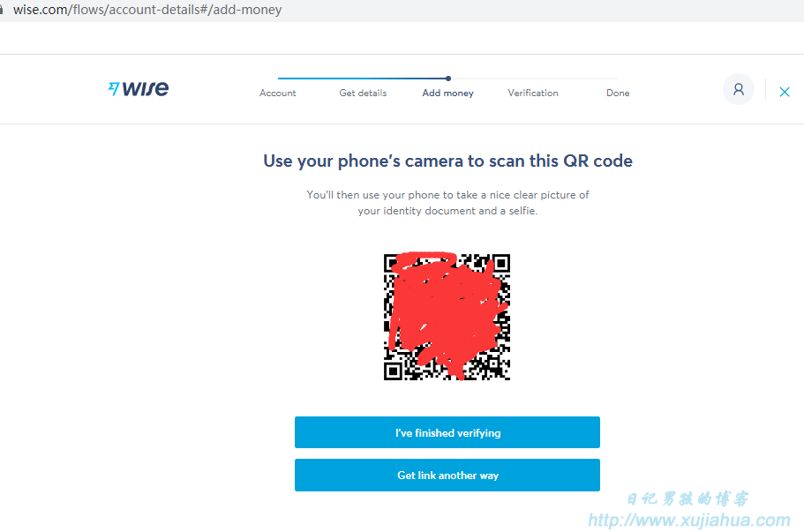Click the progress indicator dot above Add money

pos(448,79)
